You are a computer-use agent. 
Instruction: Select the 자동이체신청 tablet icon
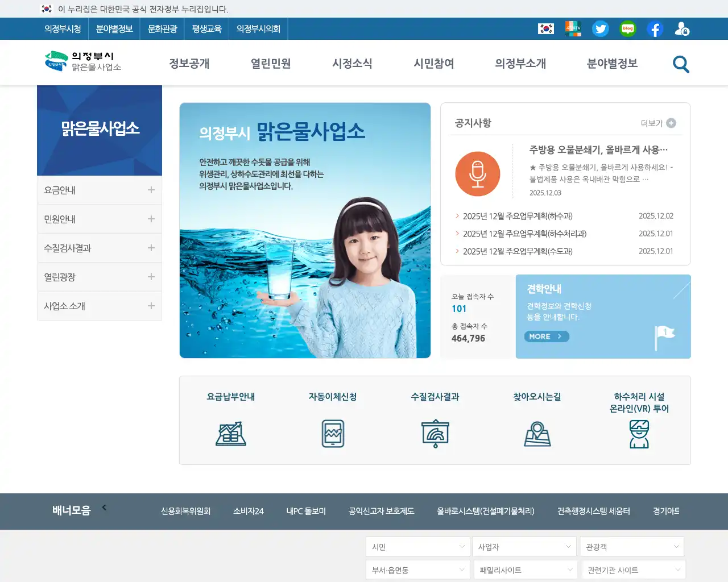click(333, 433)
